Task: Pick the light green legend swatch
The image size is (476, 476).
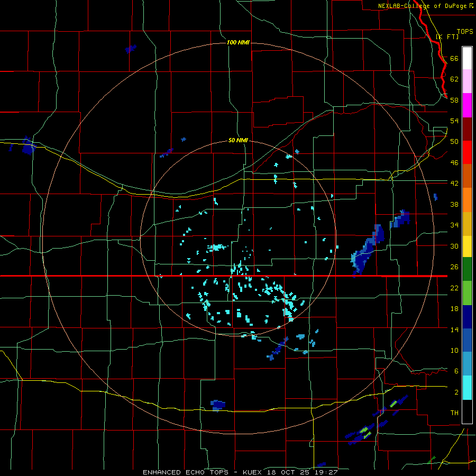Action: tap(467, 293)
